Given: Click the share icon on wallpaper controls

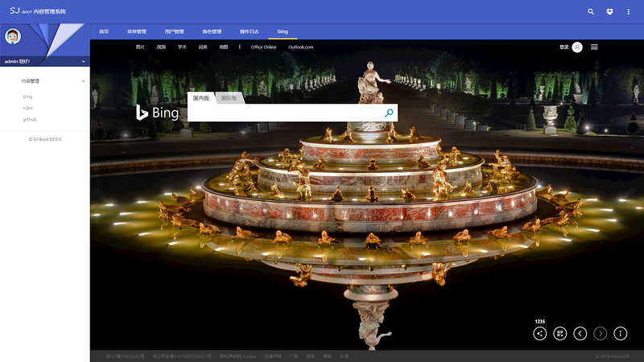Looking at the screenshot, I should tap(539, 334).
